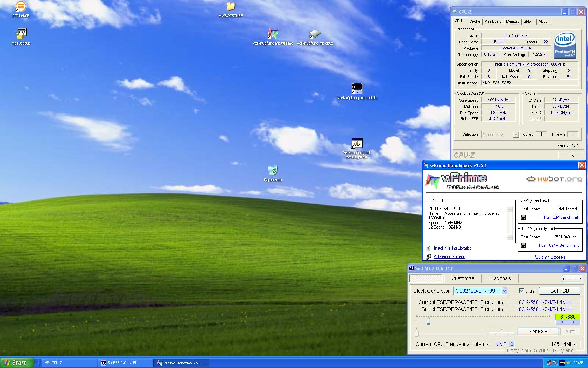
Task: Click the Install Missing Libraries icon
Action: pos(428,248)
